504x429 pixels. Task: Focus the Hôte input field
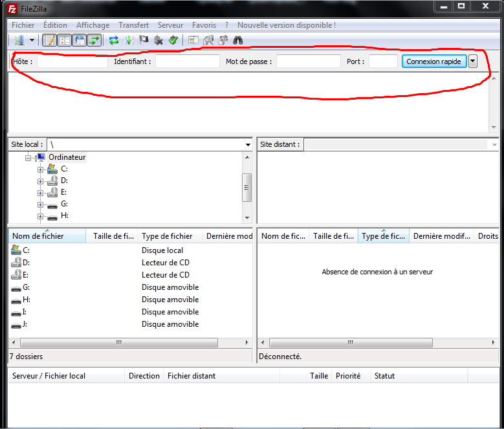click(72, 61)
